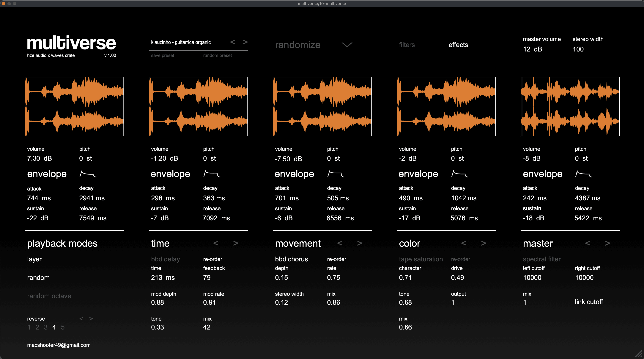Click the third layer waveform thumbnail
644x359 pixels.
[322, 107]
